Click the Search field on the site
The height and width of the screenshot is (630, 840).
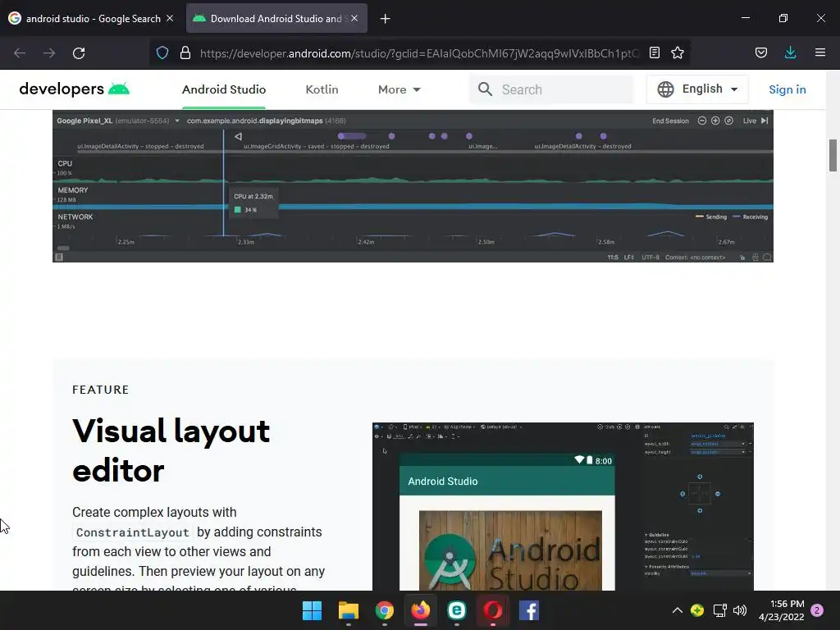click(552, 89)
